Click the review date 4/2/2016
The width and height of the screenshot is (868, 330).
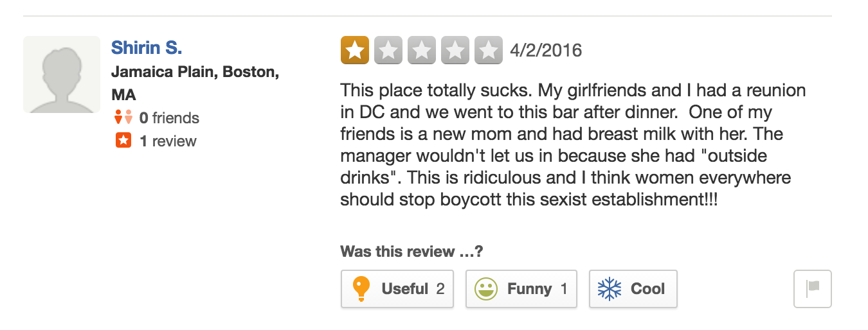(546, 50)
